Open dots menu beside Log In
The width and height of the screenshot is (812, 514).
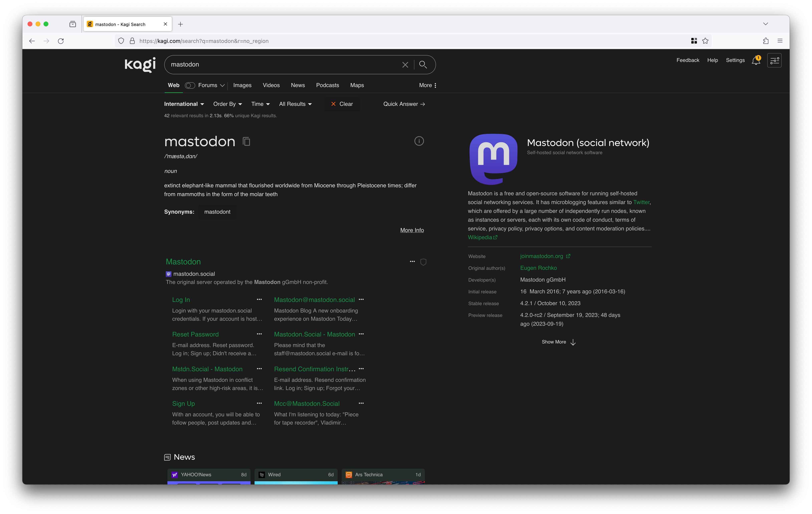(x=259, y=299)
